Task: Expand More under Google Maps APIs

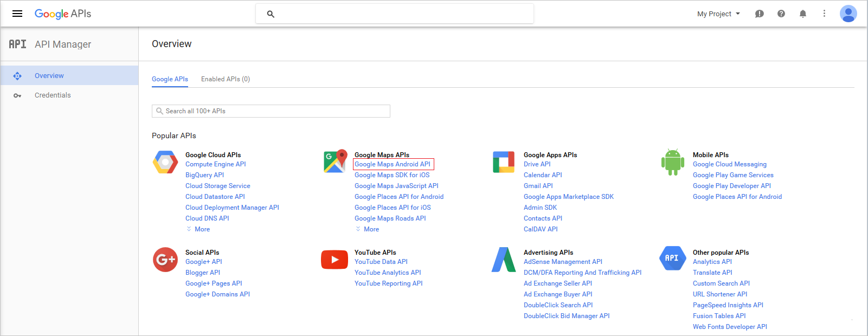Action: click(368, 229)
